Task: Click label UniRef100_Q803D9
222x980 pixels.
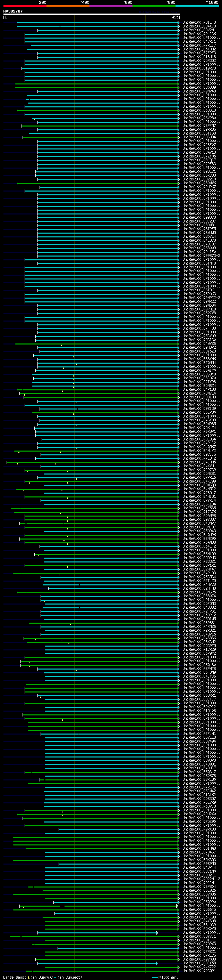Action: pos(199,88)
